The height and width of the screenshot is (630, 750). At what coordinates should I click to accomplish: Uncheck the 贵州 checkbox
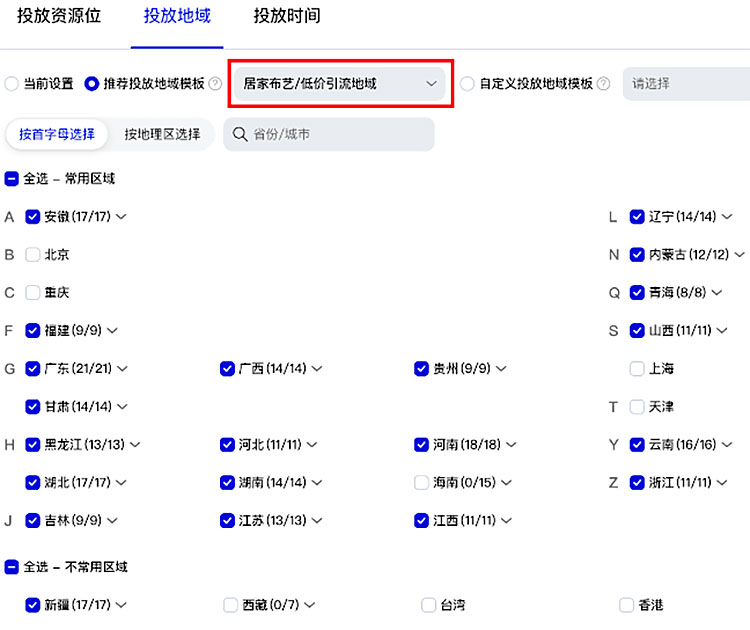[x=421, y=368]
